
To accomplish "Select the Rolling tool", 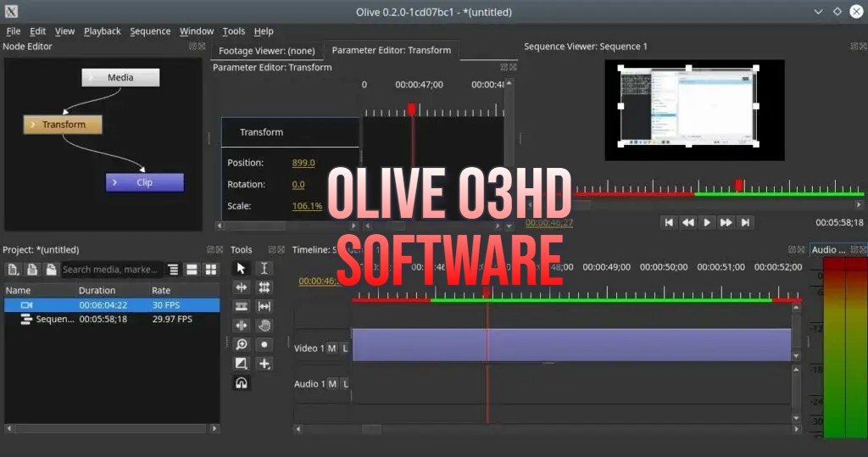I will (264, 287).
